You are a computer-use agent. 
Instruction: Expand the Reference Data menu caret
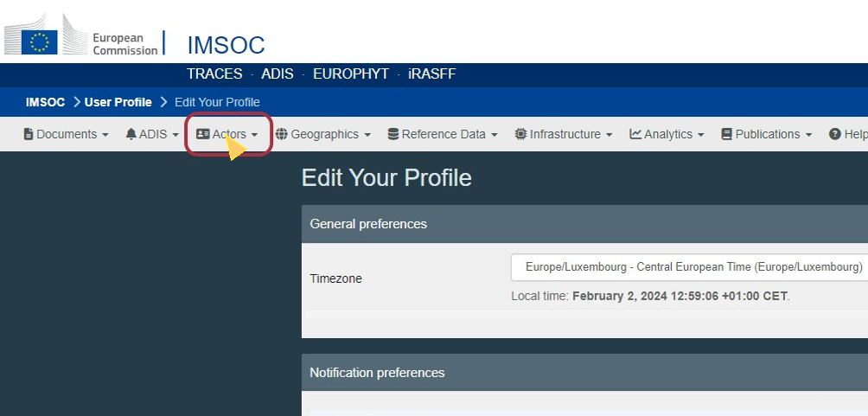[x=495, y=135]
